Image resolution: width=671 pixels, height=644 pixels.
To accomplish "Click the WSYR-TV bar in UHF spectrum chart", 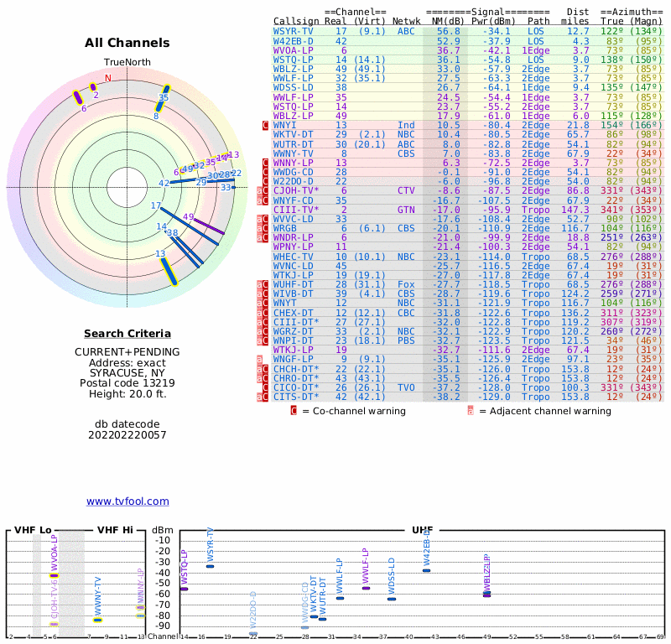I will tap(210, 566).
